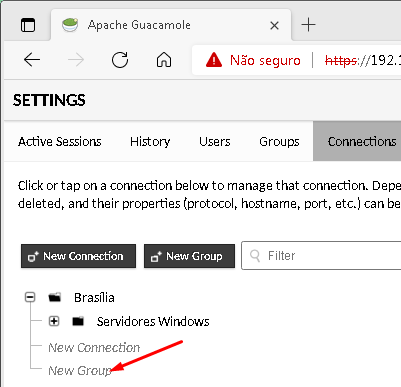Click the Brasília folder icon
Screen dimensions: 401x387
(55, 297)
